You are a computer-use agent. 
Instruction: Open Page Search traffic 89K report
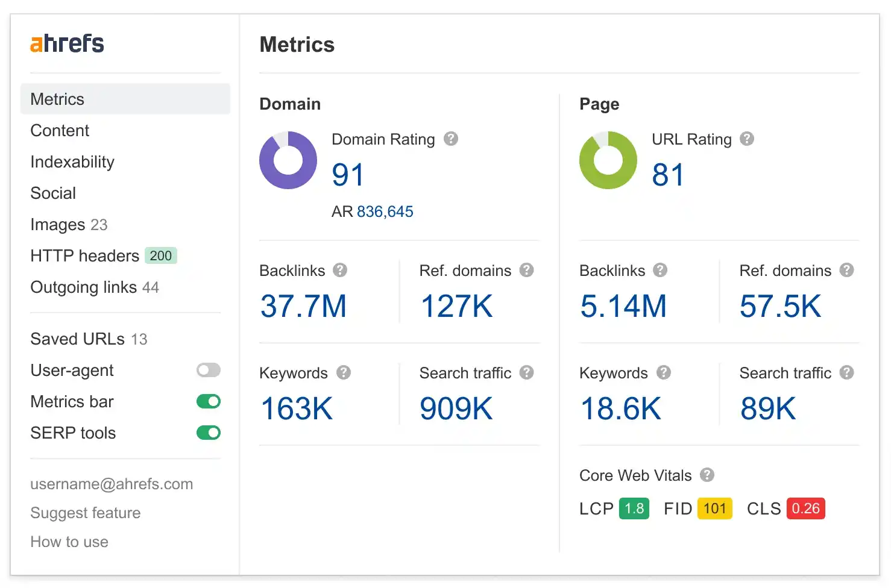click(x=768, y=408)
